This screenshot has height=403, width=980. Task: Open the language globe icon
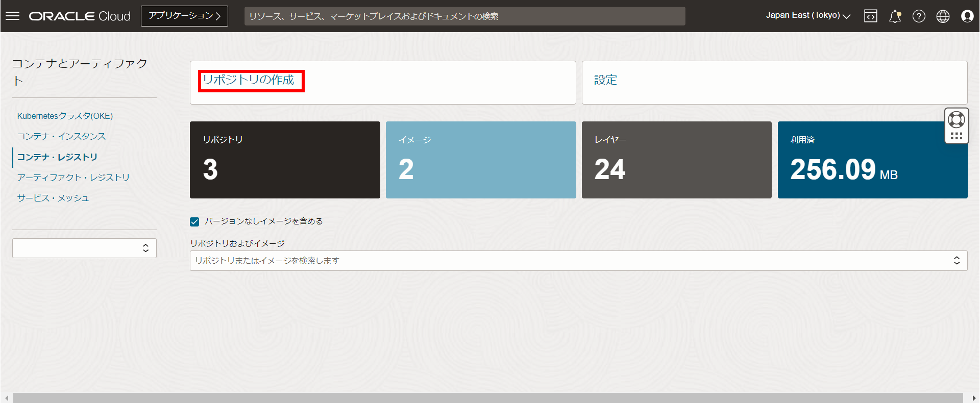943,16
